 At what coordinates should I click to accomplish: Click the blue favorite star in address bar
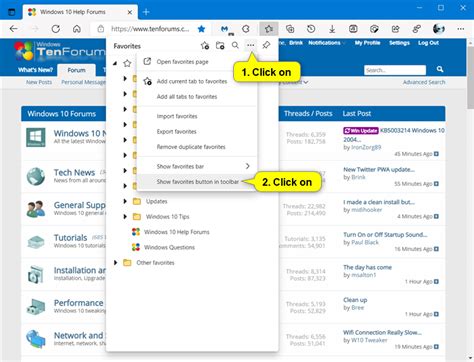(201, 29)
